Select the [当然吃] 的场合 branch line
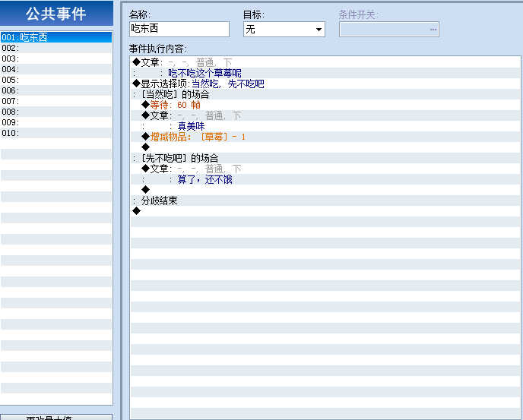This screenshot has height=420, width=523. [x=325, y=94]
